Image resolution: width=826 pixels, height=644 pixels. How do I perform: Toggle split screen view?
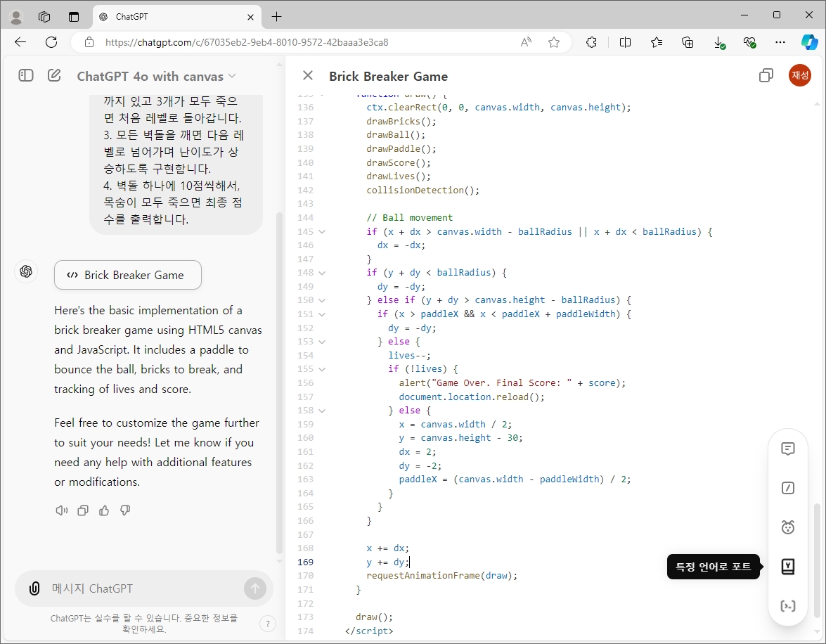[x=625, y=42]
